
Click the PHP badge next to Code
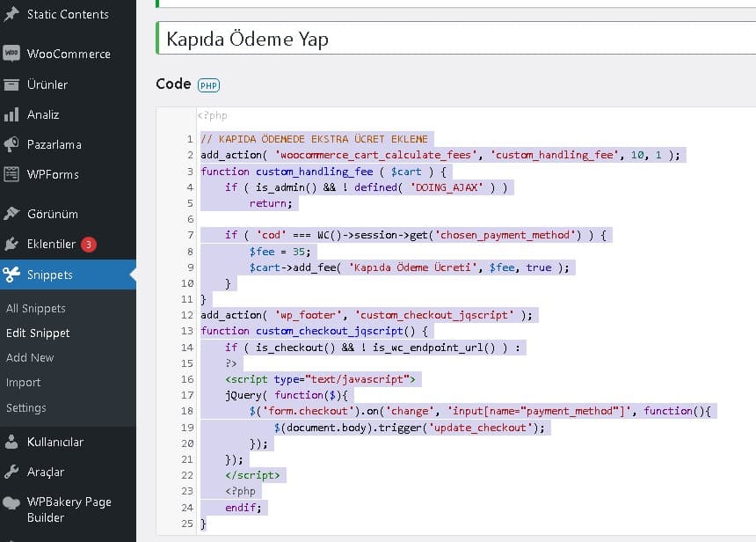[208, 85]
